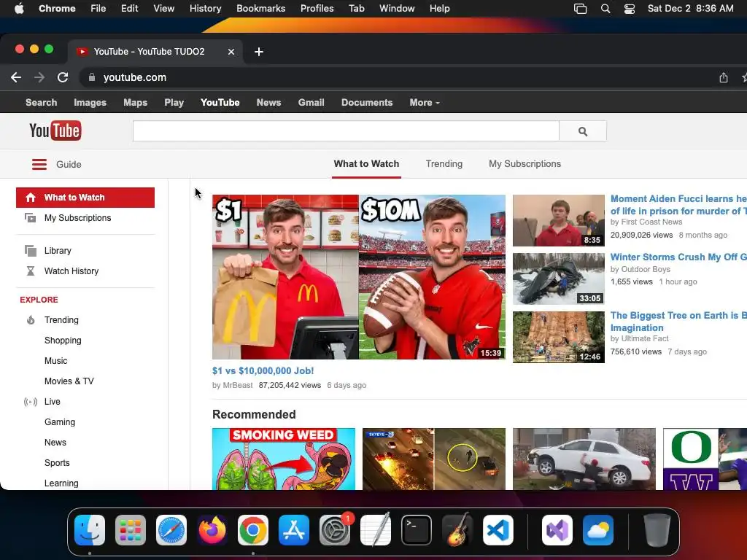Open GarageBand from the dock
This screenshot has width=747, height=560.
click(x=457, y=530)
